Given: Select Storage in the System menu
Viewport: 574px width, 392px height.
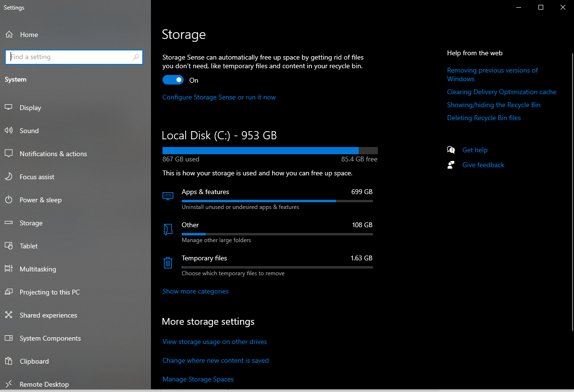Looking at the screenshot, I should [31, 223].
